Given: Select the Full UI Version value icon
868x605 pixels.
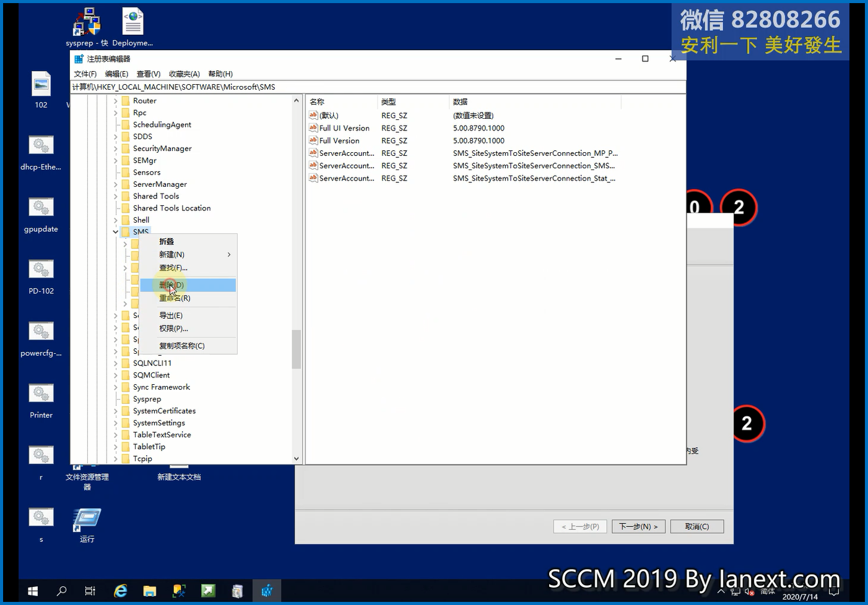Looking at the screenshot, I should click(313, 128).
